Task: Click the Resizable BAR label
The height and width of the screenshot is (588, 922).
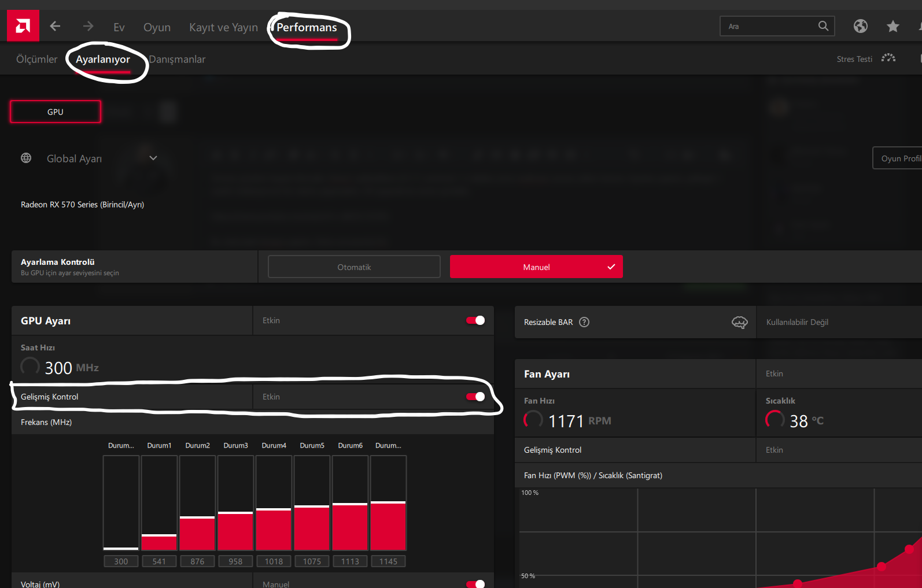Action: (548, 322)
